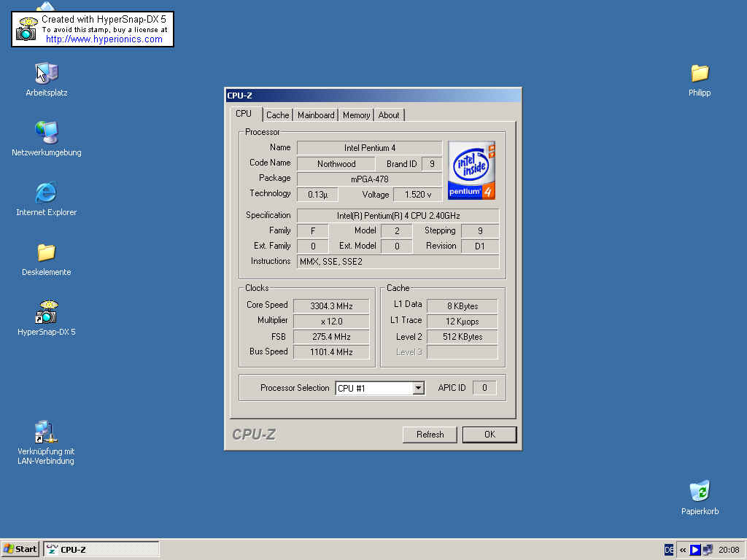Image resolution: width=747 pixels, height=560 pixels.
Task: Open the Processor Selection dropdown
Action: click(418, 388)
